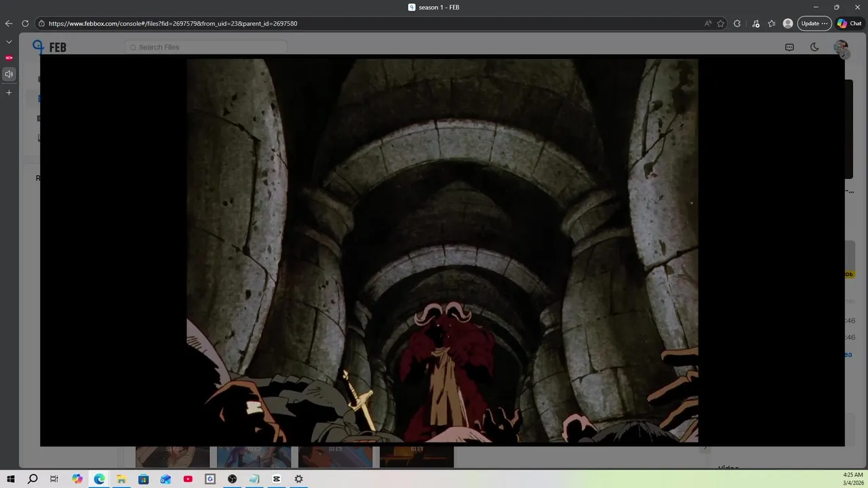Open the Windows Start menu

11,479
